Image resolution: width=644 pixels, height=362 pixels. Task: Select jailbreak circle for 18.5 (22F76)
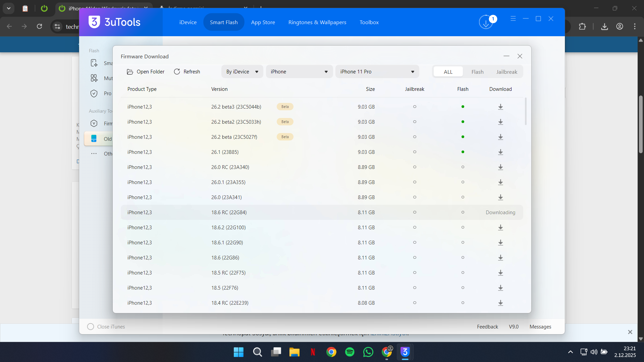click(415, 288)
